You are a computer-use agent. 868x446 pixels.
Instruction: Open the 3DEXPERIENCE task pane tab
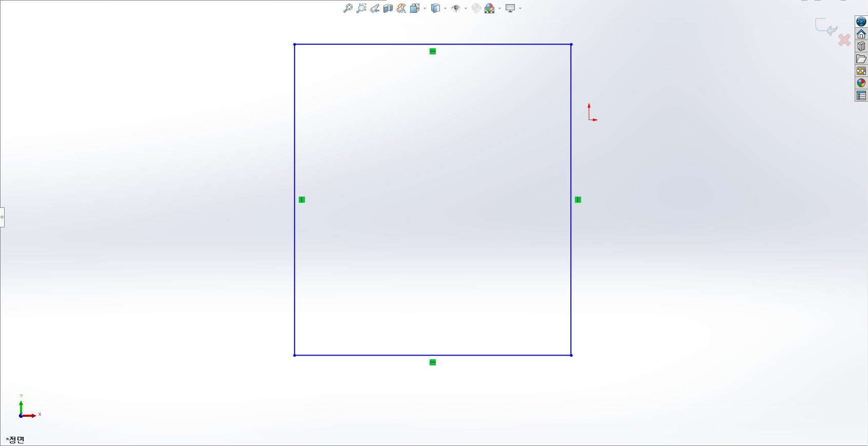pyautogui.click(x=861, y=22)
